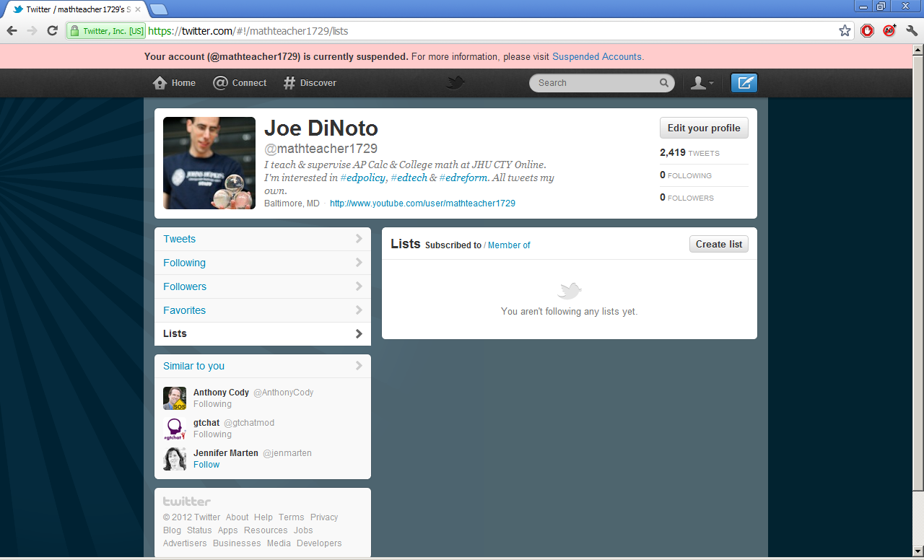Click the search magnifier icon
The height and width of the screenshot is (560, 924).
coord(664,83)
